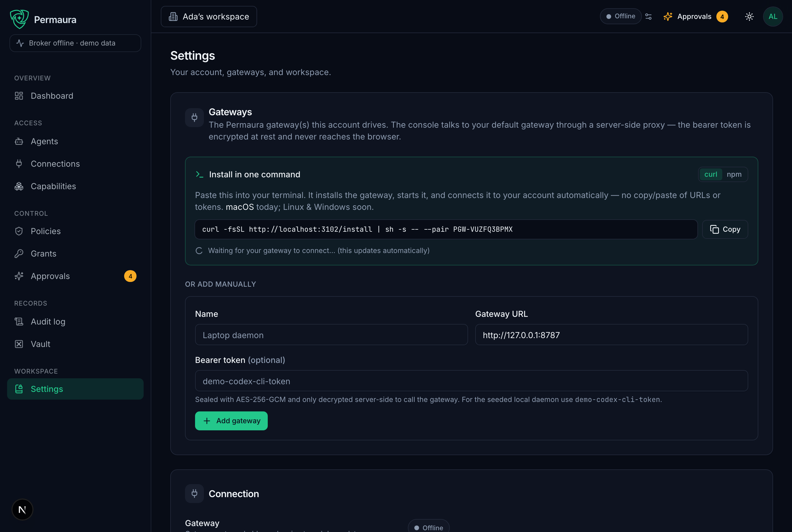Click the workspace building icon

click(173, 17)
